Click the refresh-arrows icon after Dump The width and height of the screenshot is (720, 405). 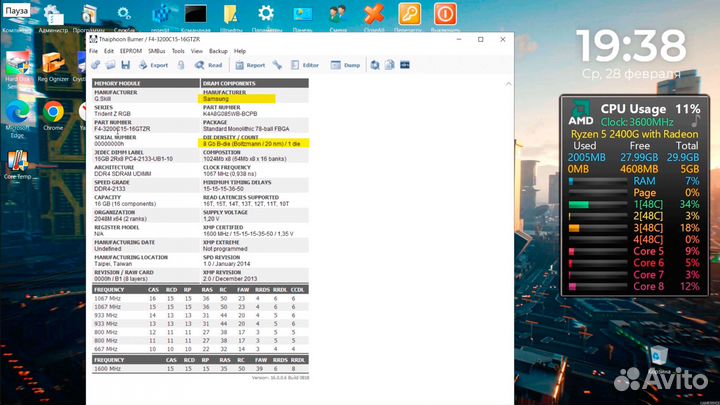(375, 65)
